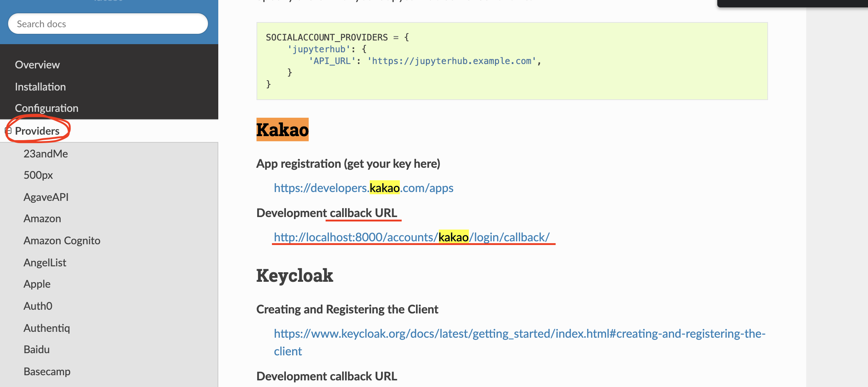Open Amazon Cognito provider section
This screenshot has width=868, height=387.
62,241
